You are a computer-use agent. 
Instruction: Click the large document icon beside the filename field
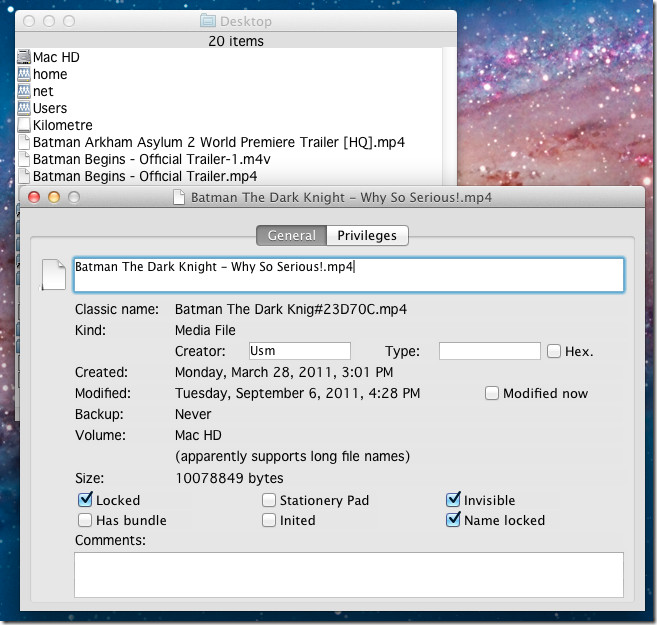tap(53, 274)
